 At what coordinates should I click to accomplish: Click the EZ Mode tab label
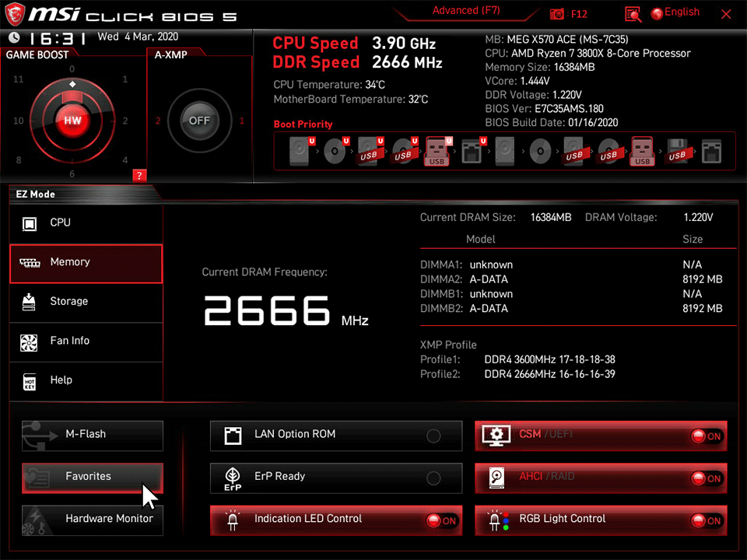[35, 194]
